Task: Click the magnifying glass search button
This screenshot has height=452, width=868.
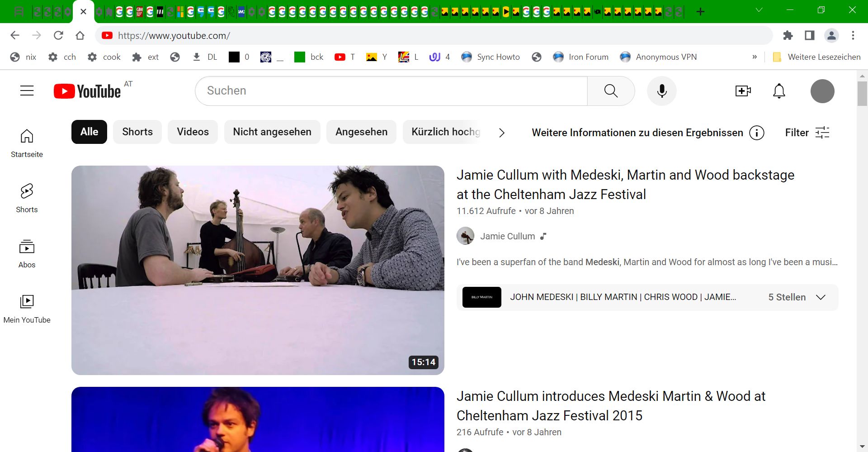Action: [611, 91]
